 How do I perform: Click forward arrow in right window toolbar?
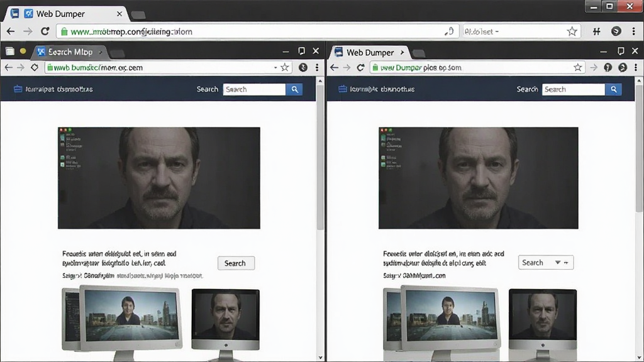(347, 67)
